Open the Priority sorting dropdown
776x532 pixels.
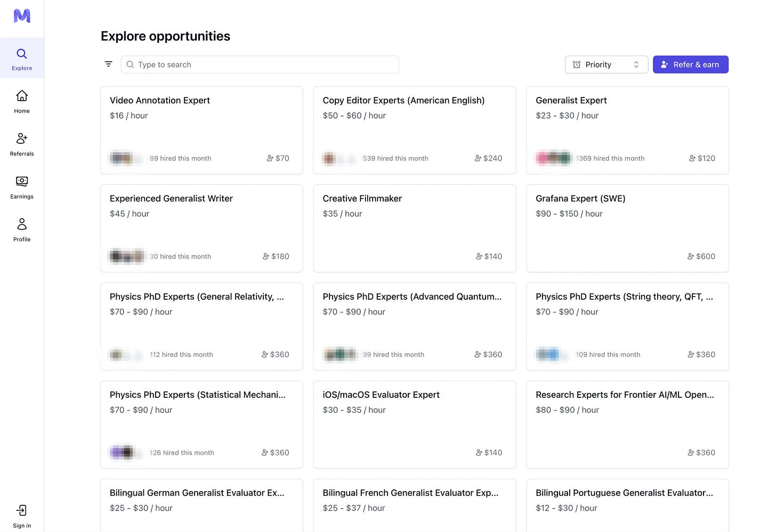pos(607,64)
